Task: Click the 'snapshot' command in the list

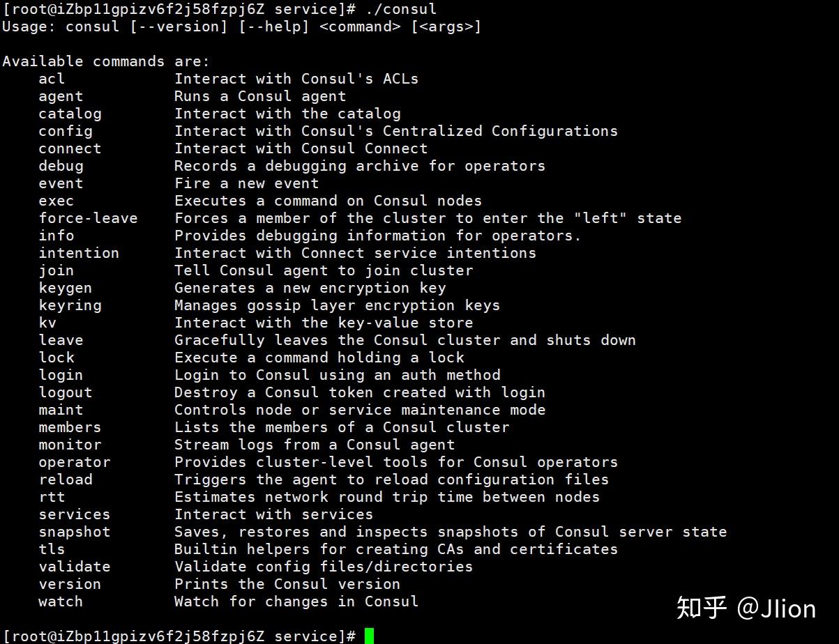Action: pyautogui.click(x=74, y=532)
